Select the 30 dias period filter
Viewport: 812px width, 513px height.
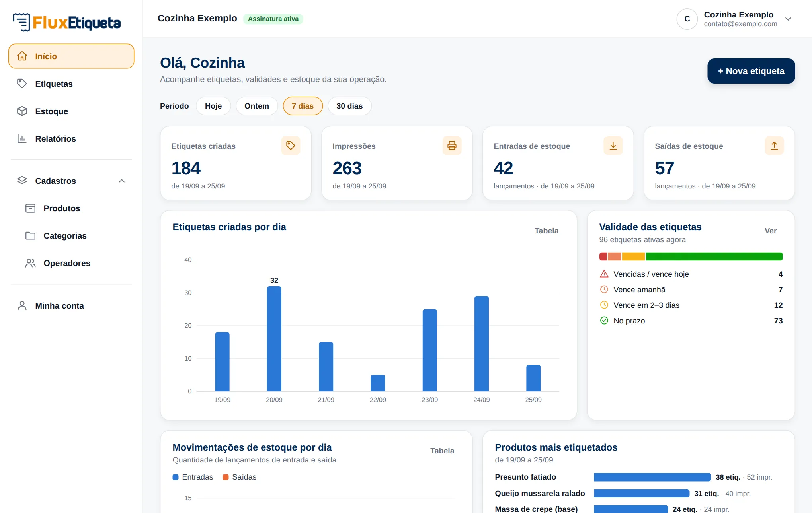pos(349,106)
